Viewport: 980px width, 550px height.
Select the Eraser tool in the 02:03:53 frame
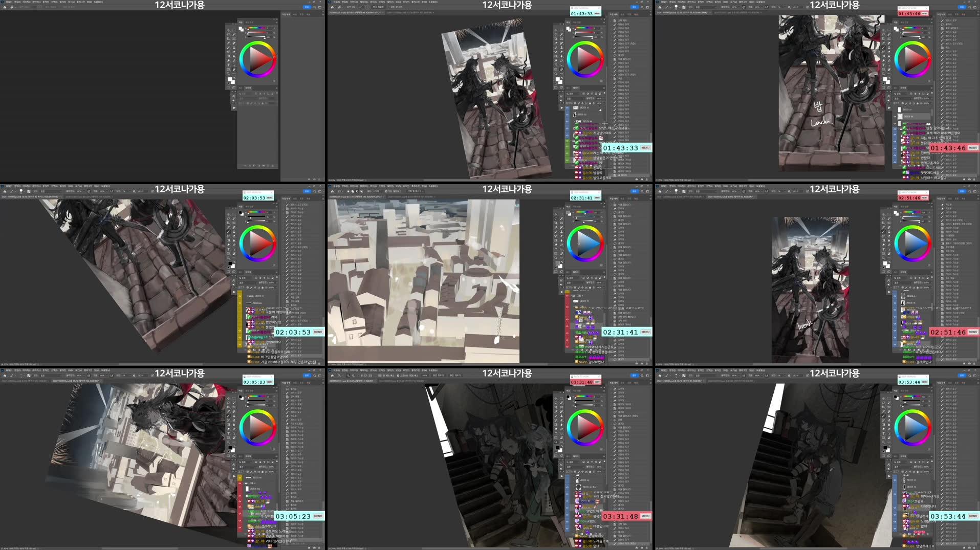[234, 236]
